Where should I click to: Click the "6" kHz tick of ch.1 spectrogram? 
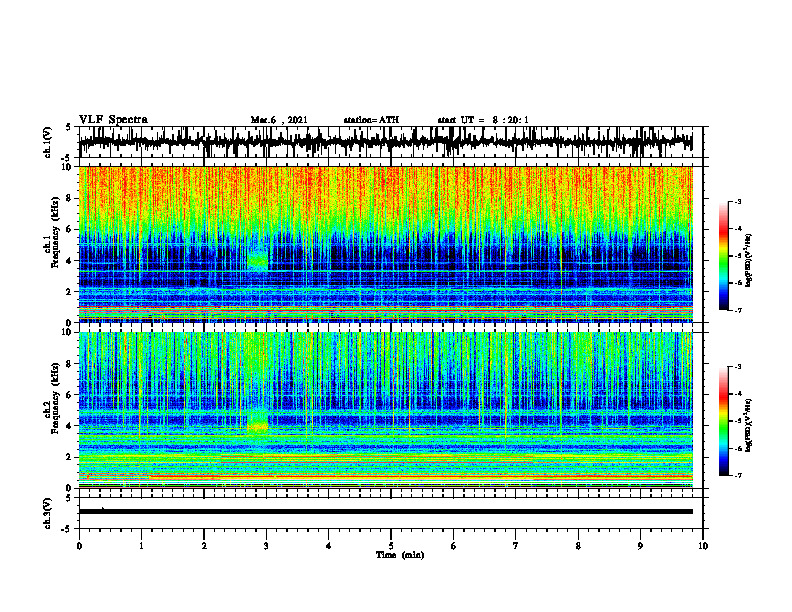69,230
